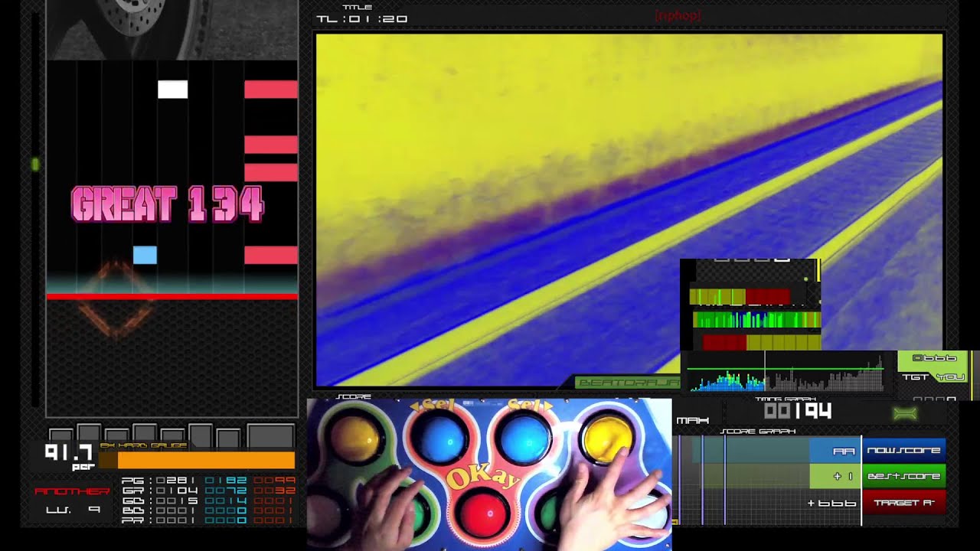Click the LV. 9 level text
Image resolution: width=980 pixels, height=551 pixels.
73,510
